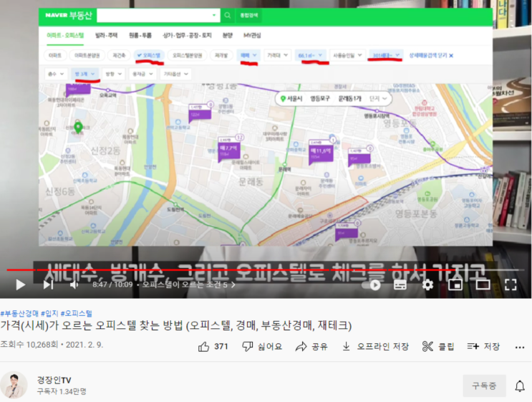This screenshot has width=532, height=402.
Task: Click the #입지 hashtag
Action: [x=49, y=313]
